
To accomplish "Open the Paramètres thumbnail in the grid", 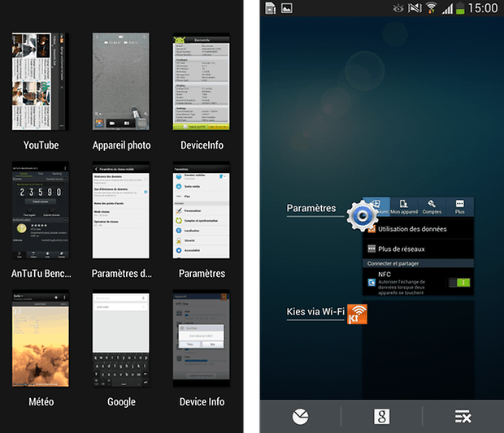I will [x=202, y=210].
